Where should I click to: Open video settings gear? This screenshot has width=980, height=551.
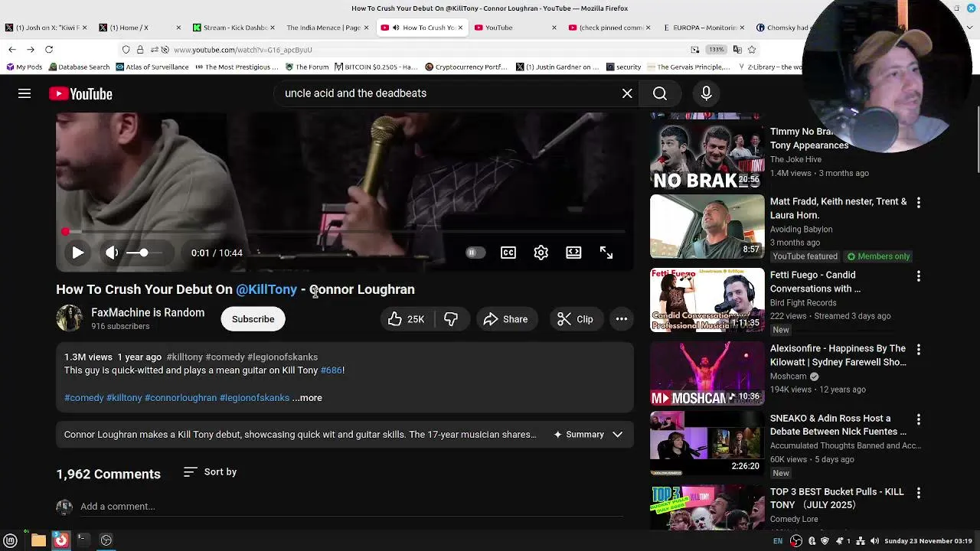click(x=541, y=253)
